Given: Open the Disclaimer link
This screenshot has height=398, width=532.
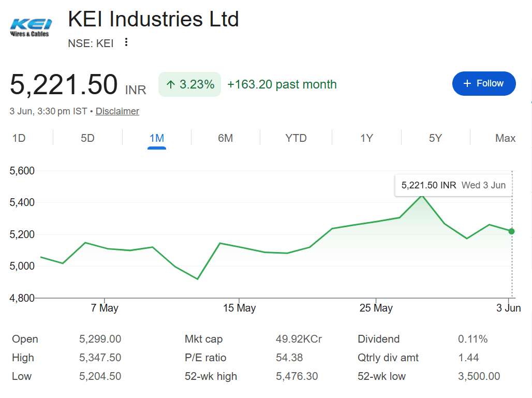Looking at the screenshot, I should click(x=117, y=111).
